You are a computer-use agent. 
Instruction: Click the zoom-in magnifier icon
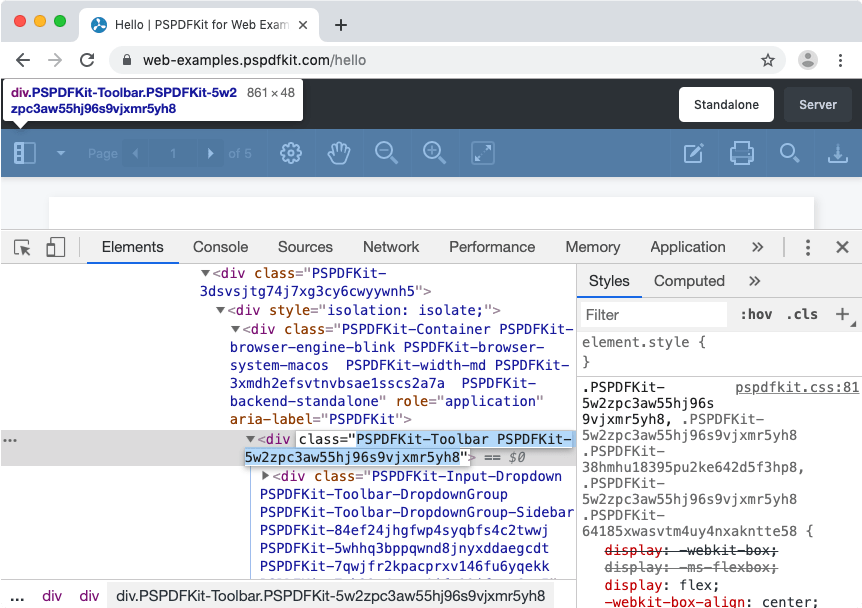[434, 153]
